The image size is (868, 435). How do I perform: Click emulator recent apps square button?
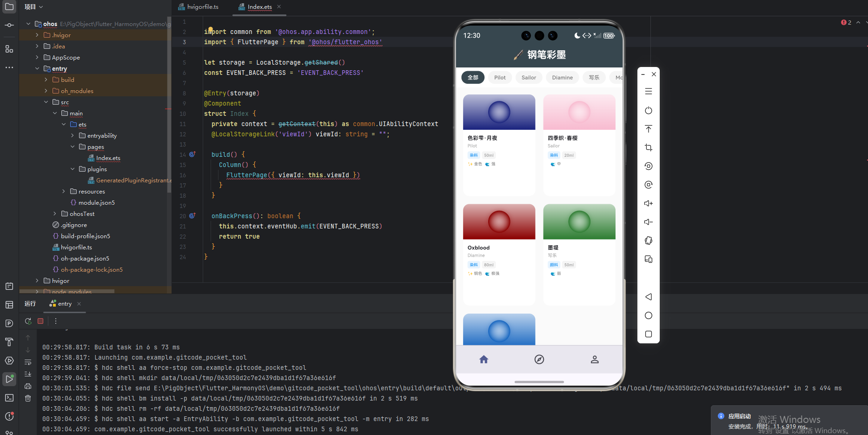649,334
